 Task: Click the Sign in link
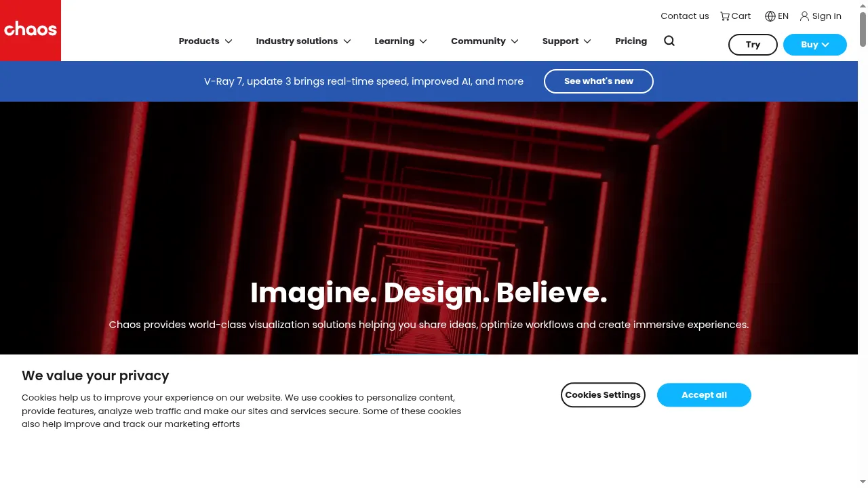(x=827, y=16)
